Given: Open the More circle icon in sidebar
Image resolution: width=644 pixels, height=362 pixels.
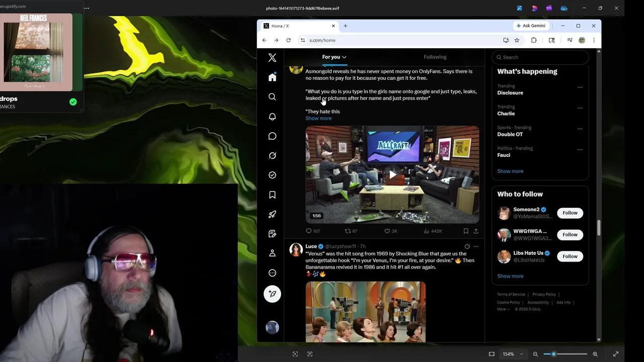Looking at the screenshot, I should 272,273.
